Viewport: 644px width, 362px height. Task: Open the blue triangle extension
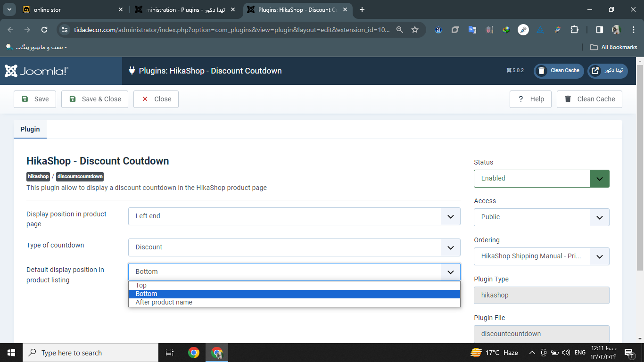(540, 30)
